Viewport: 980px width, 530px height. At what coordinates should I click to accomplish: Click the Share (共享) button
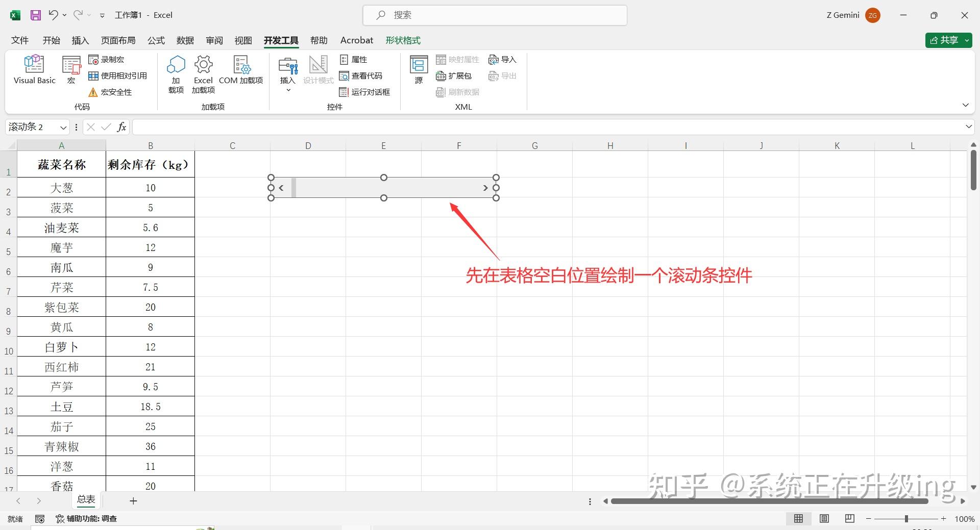[x=948, y=40]
